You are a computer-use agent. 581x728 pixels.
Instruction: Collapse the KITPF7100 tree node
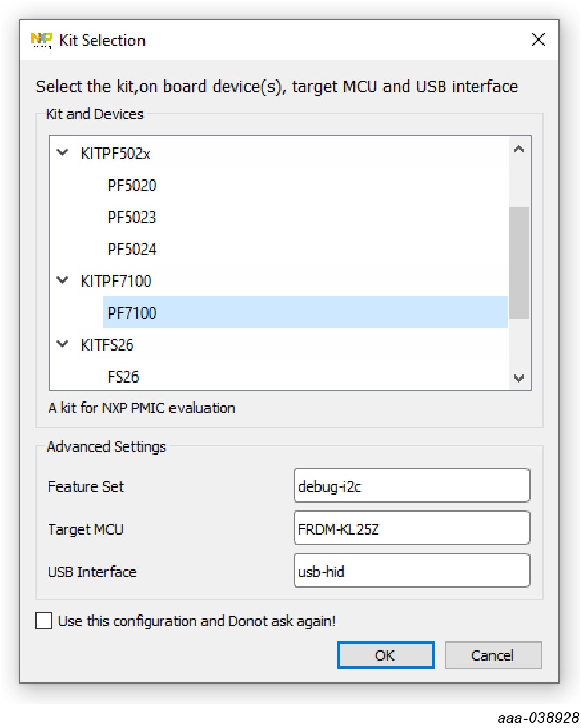point(63,280)
